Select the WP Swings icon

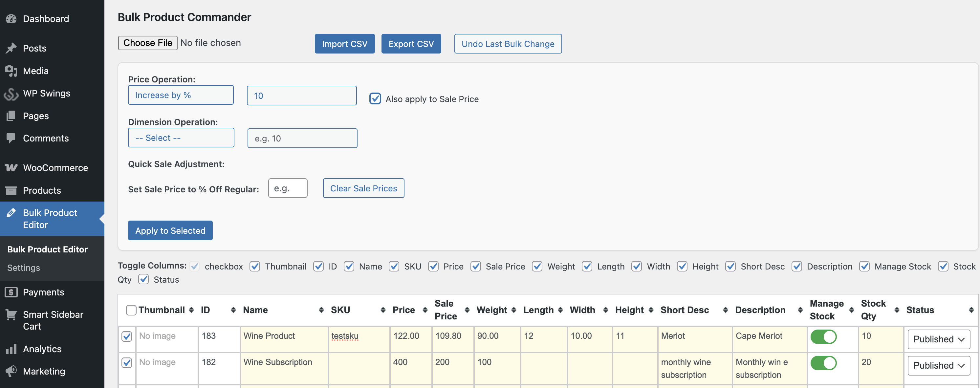(11, 93)
